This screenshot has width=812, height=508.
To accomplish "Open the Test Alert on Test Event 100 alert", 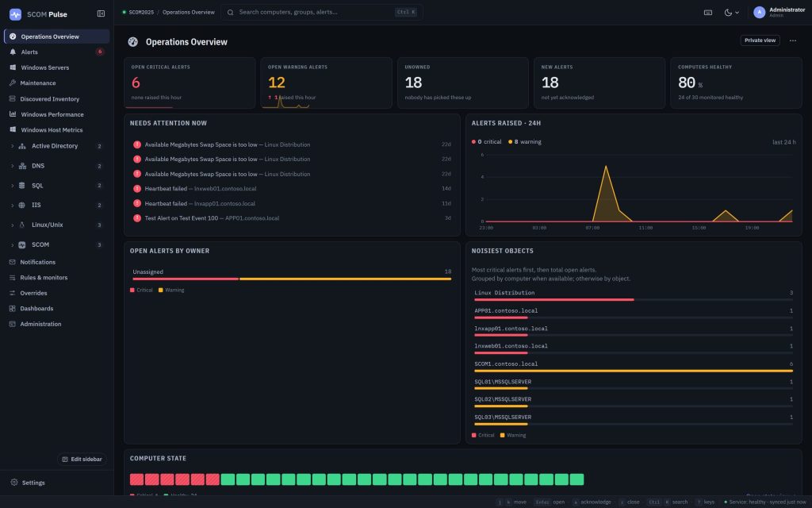I will (292, 218).
